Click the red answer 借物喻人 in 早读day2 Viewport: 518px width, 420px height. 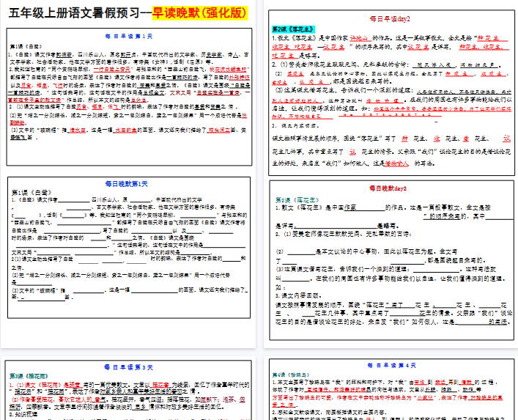tap(396, 163)
